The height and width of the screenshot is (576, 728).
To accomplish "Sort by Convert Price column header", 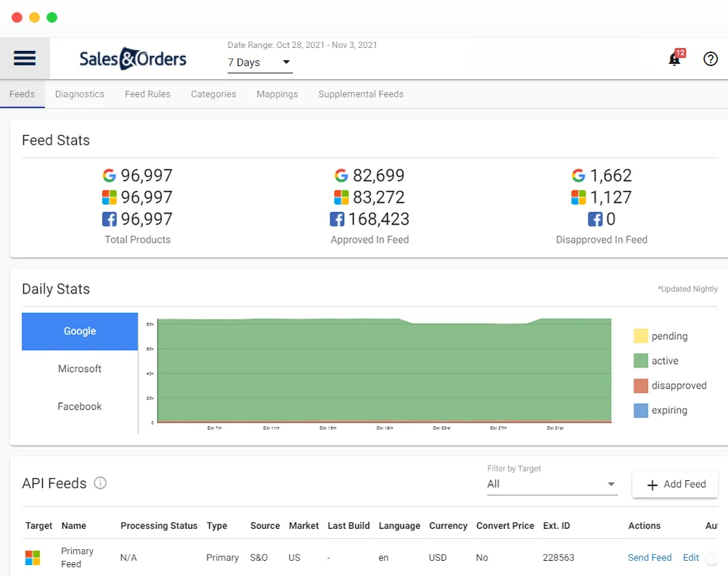I will [x=505, y=525].
